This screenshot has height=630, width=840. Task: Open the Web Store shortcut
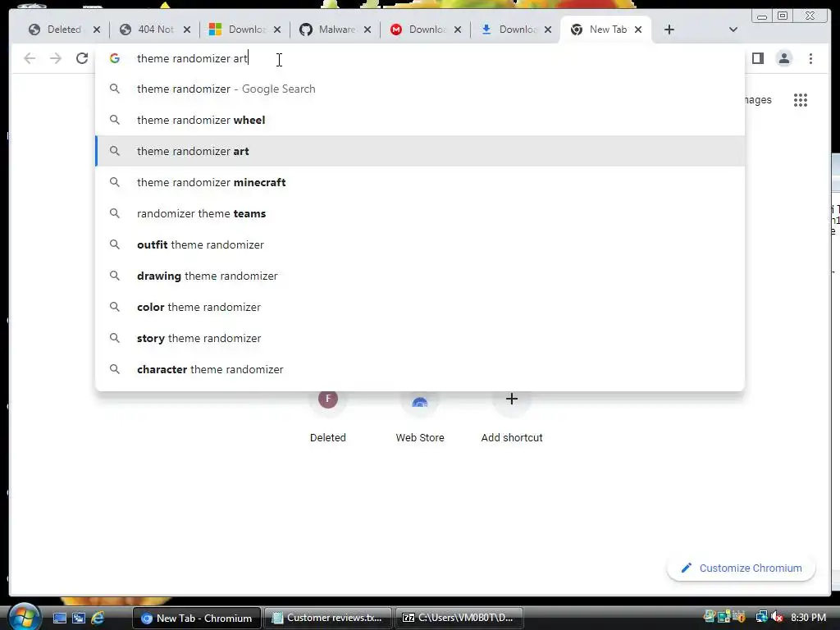point(420,417)
